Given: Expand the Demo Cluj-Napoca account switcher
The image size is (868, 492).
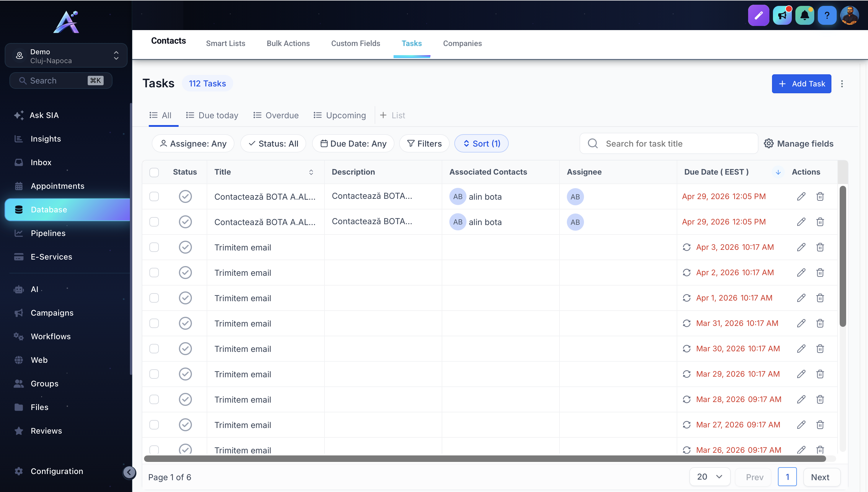Looking at the screenshot, I should point(66,55).
